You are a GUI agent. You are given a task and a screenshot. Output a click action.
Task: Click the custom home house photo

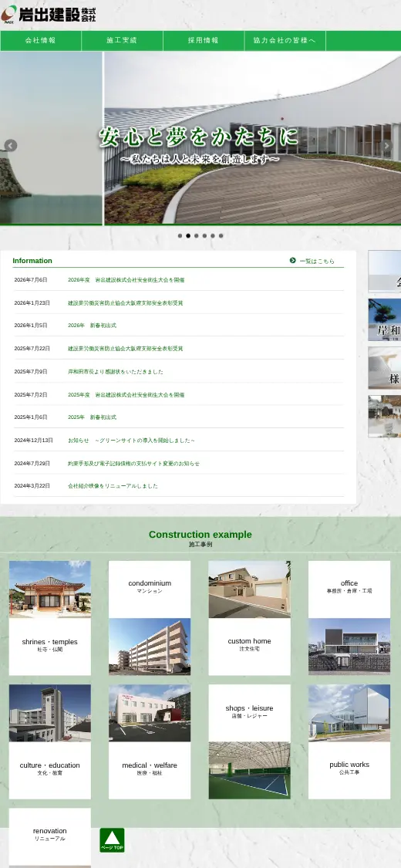pos(249,589)
